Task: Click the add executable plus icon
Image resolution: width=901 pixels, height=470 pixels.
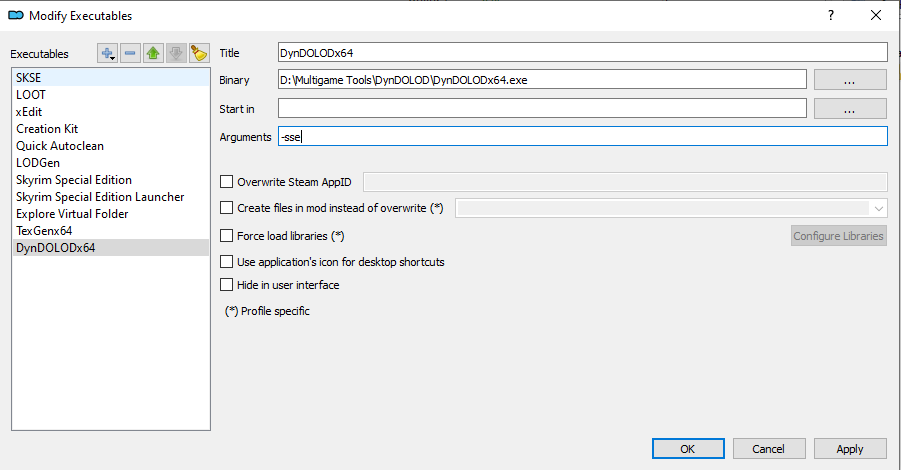Action: [108, 53]
